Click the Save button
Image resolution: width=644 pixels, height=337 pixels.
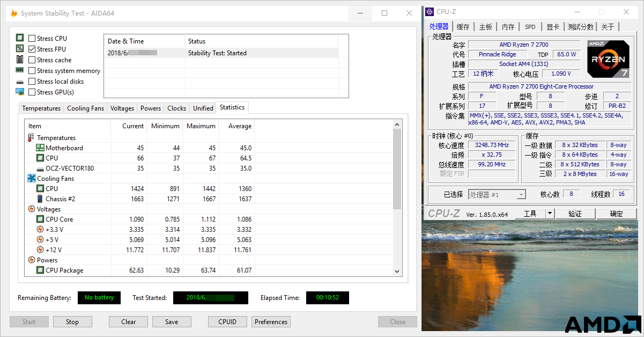[x=172, y=322]
